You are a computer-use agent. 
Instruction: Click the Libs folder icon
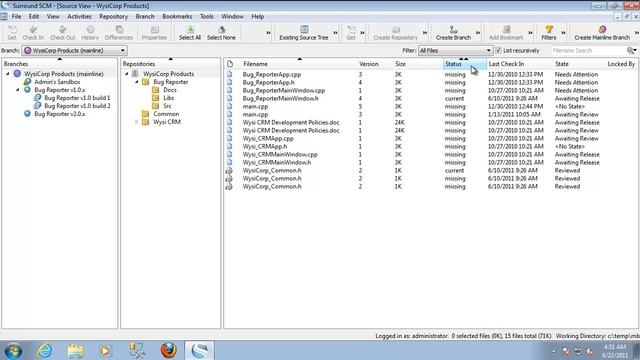pyautogui.click(x=156, y=98)
